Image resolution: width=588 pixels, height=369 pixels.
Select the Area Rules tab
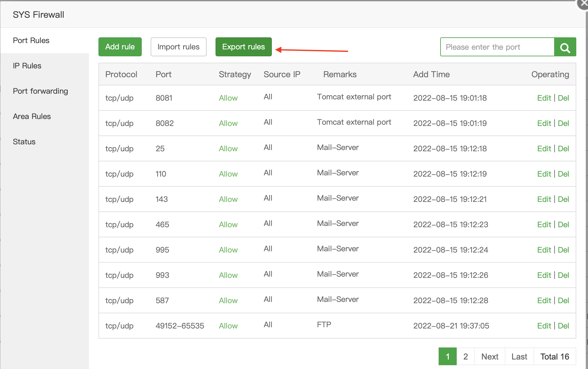click(32, 116)
